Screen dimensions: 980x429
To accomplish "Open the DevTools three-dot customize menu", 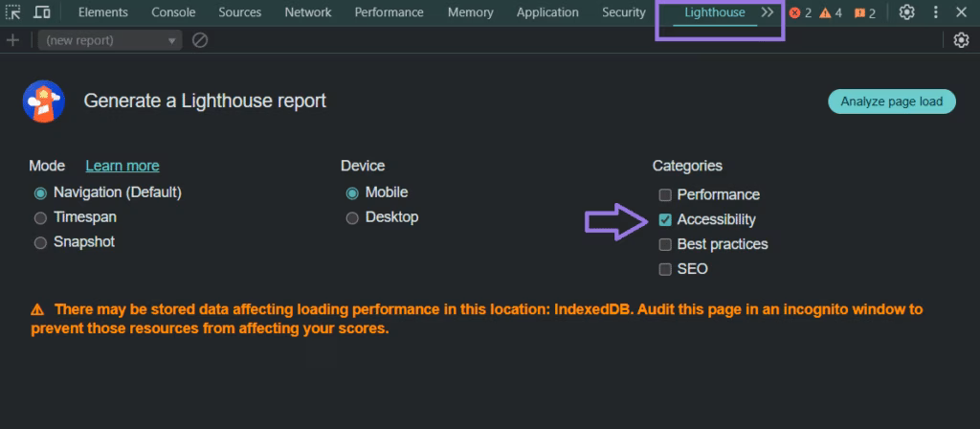I will point(935,12).
